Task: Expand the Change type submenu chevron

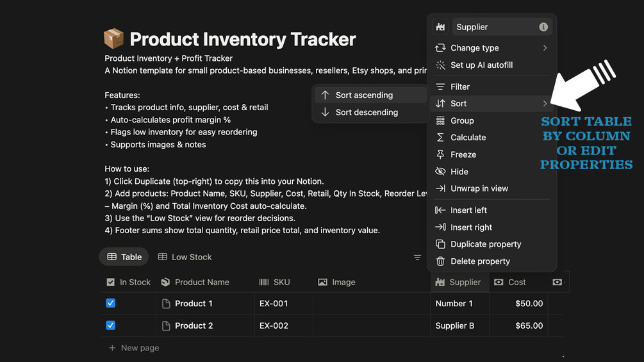Action: pyautogui.click(x=545, y=48)
